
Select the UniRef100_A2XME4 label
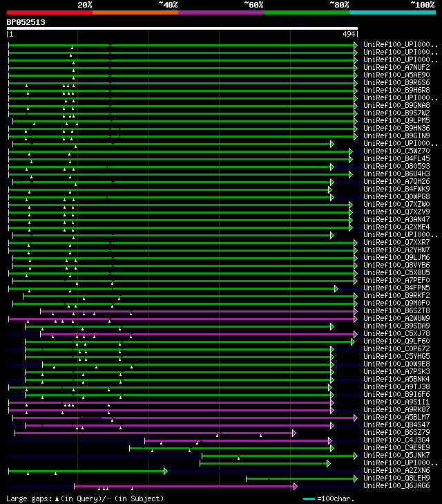point(396,227)
